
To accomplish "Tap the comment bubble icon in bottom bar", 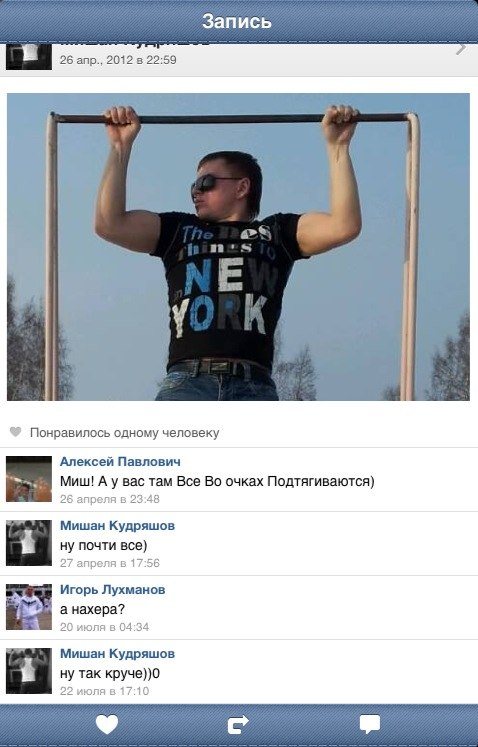I will [370, 725].
